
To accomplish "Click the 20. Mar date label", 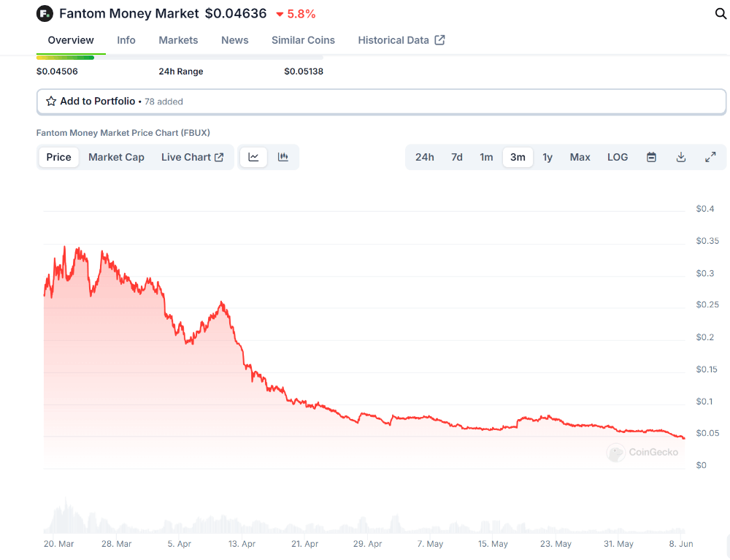I will coord(58,544).
